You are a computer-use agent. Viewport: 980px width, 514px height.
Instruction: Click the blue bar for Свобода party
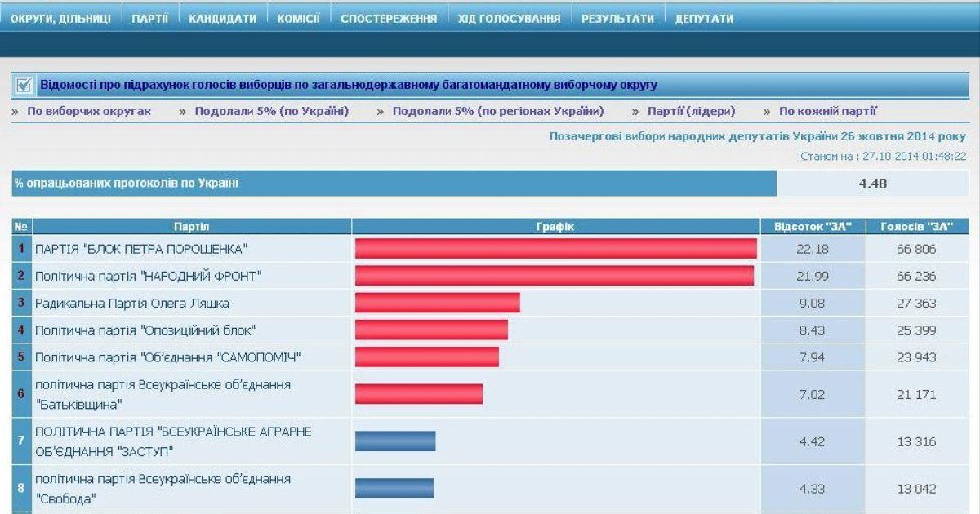pos(394,488)
